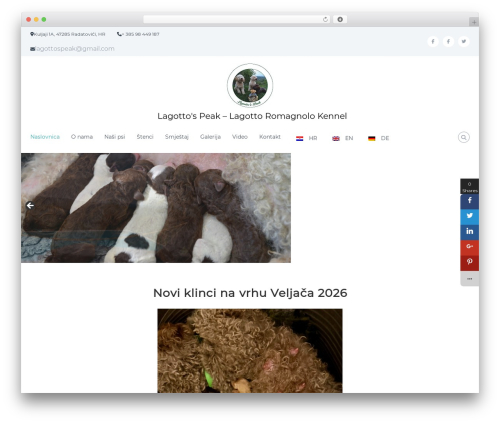Image resolution: width=500 pixels, height=423 pixels.
Task: Go to previous slide with left arrow
Action: pos(30,206)
